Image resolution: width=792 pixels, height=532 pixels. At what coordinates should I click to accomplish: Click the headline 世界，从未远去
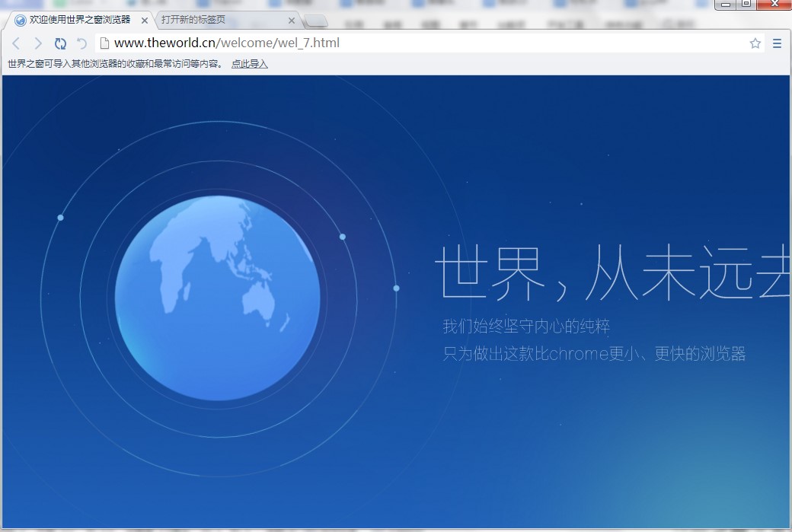tap(612, 272)
